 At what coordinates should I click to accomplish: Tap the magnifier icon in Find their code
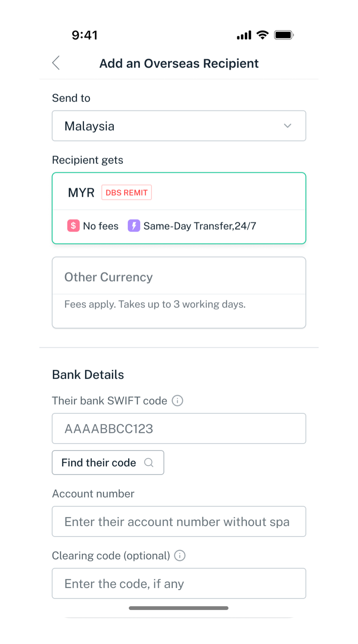(x=149, y=463)
